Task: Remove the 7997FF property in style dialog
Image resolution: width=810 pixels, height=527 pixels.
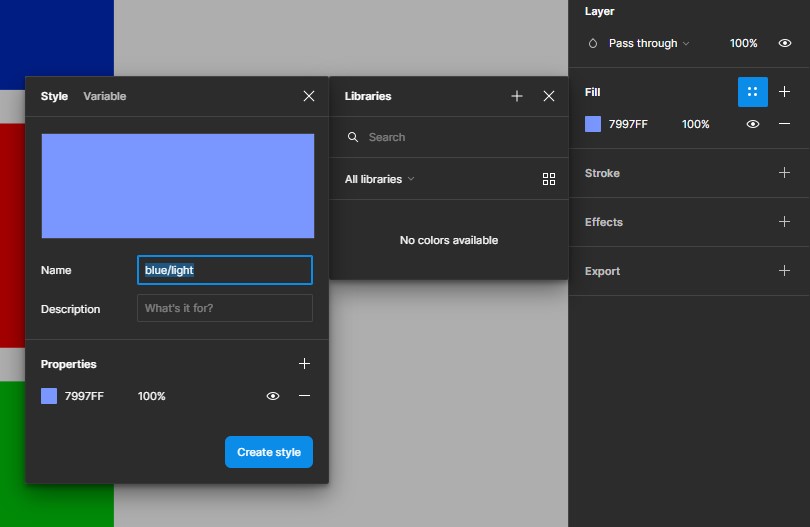Action: [305, 396]
